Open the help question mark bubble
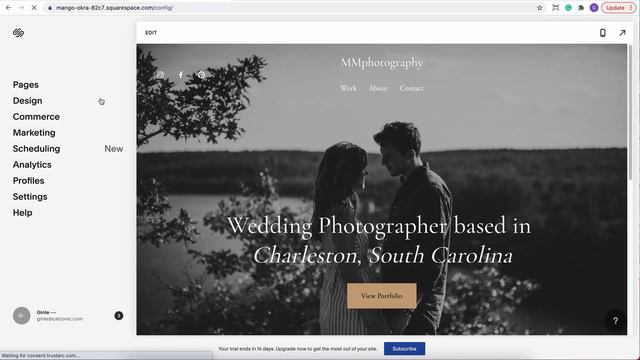 (615, 321)
